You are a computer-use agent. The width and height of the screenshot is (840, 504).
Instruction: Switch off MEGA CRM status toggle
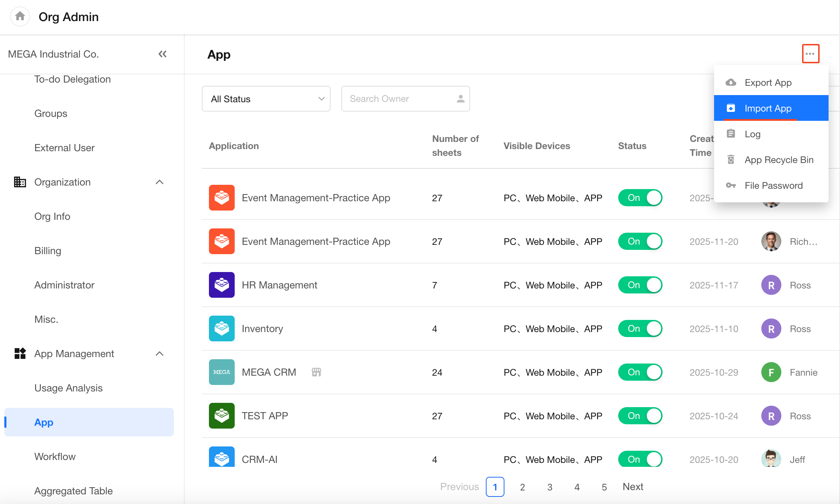pyautogui.click(x=640, y=372)
